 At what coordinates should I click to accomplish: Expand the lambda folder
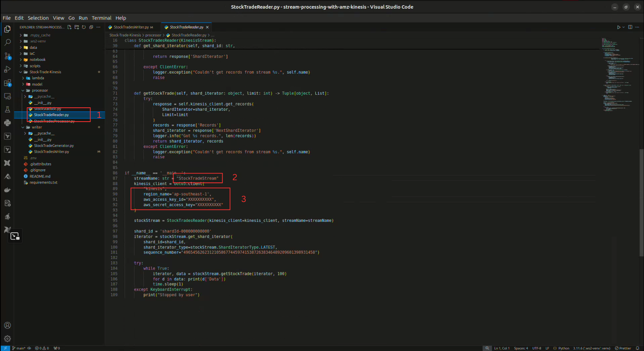pyautogui.click(x=38, y=78)
